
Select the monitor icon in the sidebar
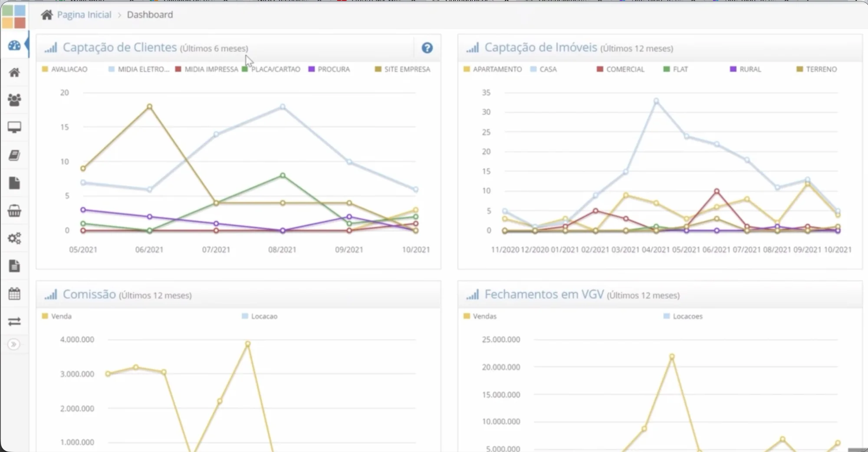(x=14, y=127)
